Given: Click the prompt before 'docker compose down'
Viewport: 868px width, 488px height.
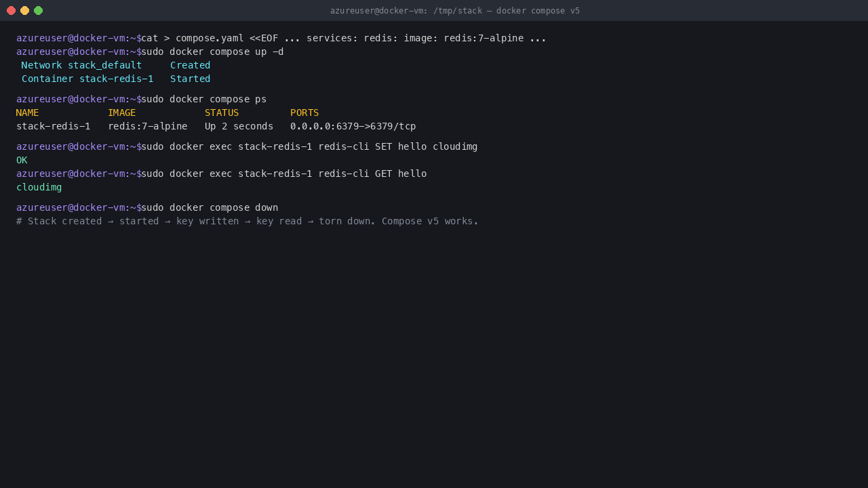Looking at the screenshot, I should point(79,207).
